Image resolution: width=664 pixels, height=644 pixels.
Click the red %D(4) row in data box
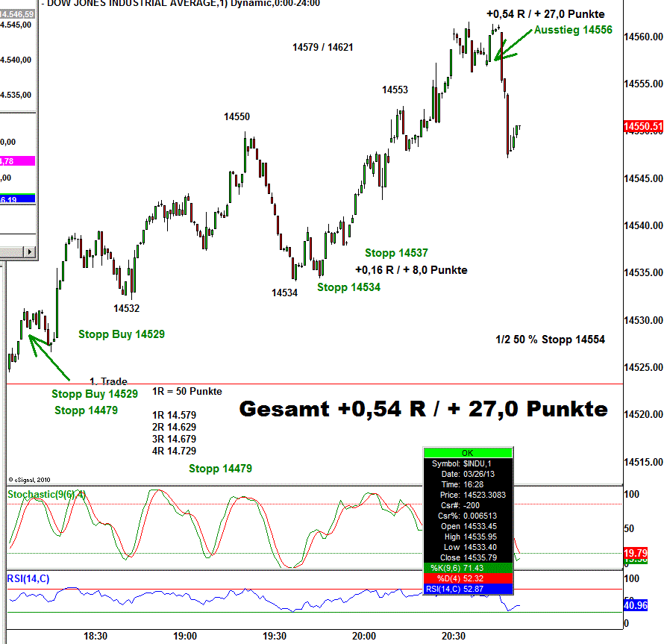[467, 579]
